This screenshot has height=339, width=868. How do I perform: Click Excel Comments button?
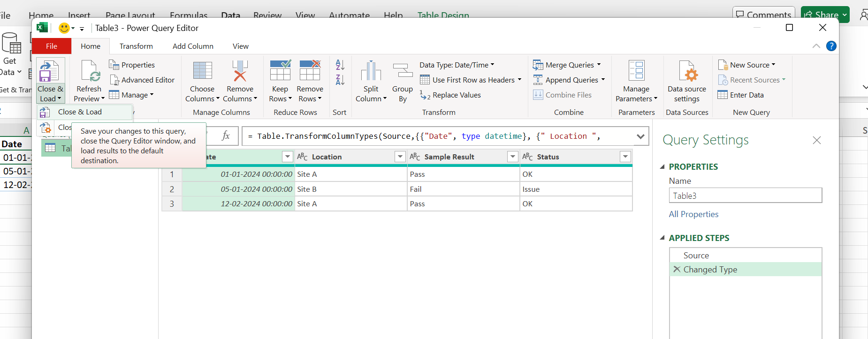click(763, 15)
